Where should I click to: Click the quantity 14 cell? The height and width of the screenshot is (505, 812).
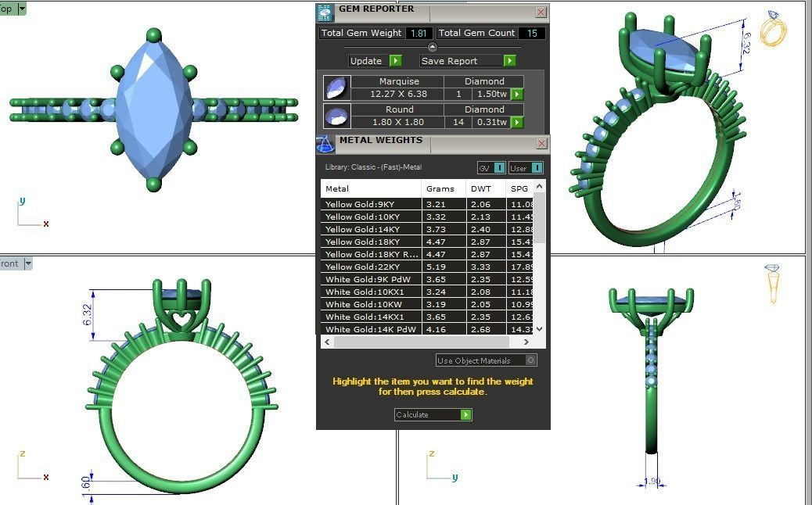[458, 122]
